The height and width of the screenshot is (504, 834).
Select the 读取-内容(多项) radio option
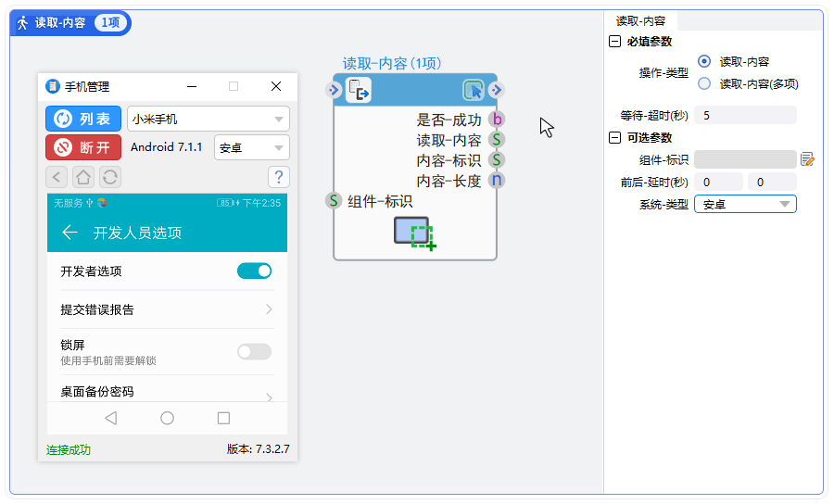coord(704,83)
